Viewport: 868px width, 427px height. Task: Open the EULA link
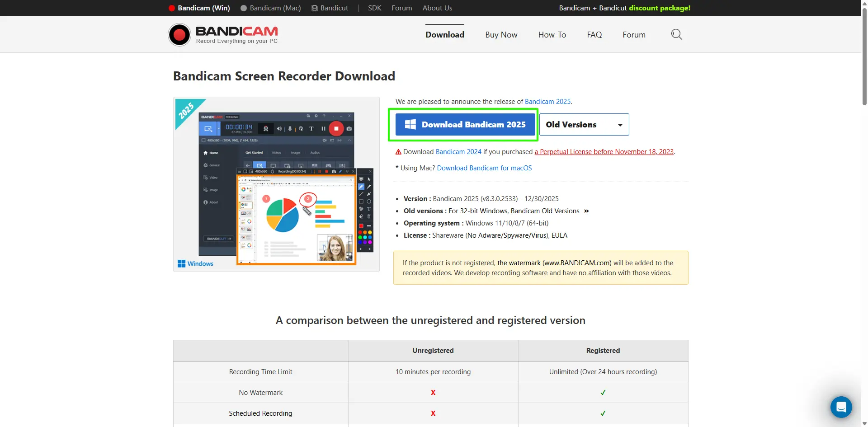coord(560,235)
